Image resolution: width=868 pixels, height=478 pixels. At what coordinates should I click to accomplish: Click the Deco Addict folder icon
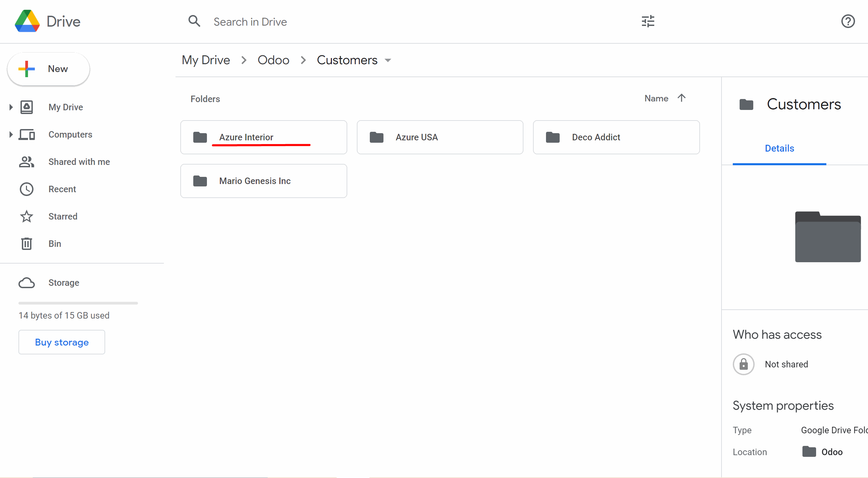(x=553, y=137)
